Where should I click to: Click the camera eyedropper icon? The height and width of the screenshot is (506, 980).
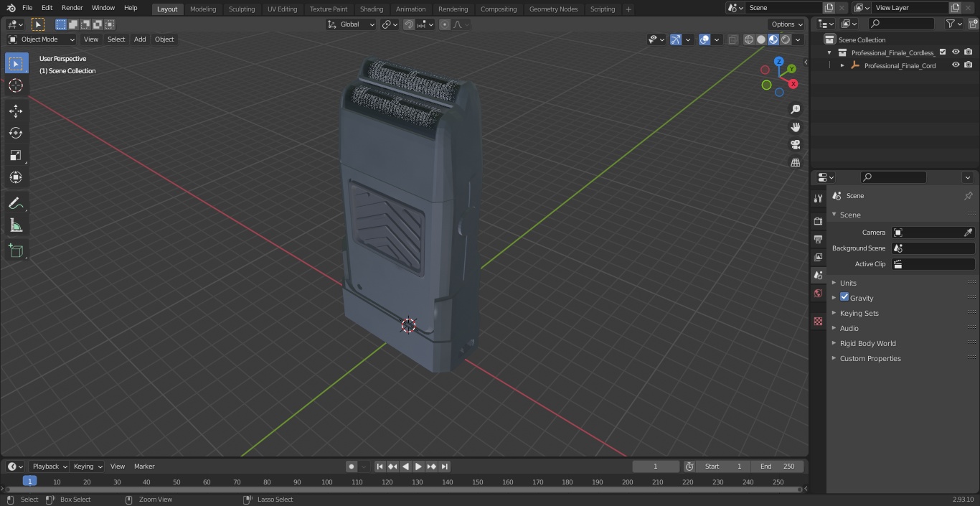(968, 233)
